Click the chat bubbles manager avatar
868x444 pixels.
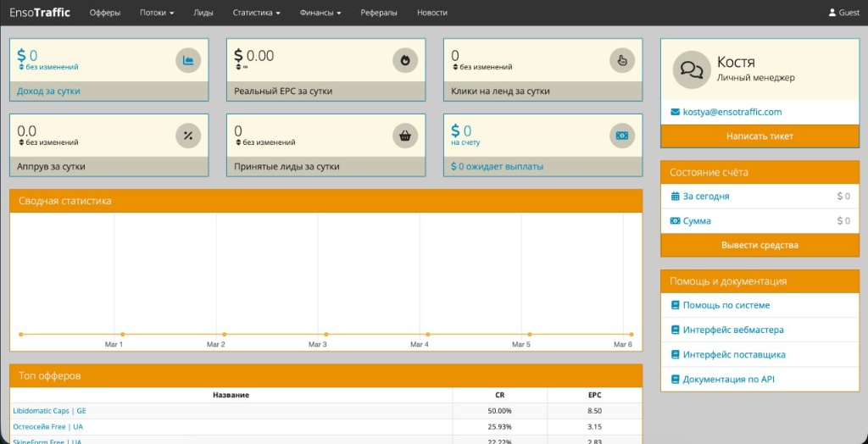point(691,69)
